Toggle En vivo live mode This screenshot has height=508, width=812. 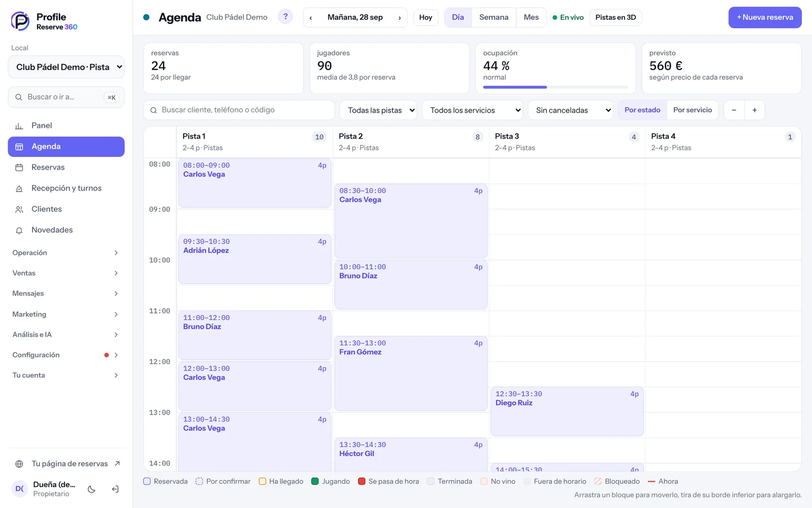[568, 17]
